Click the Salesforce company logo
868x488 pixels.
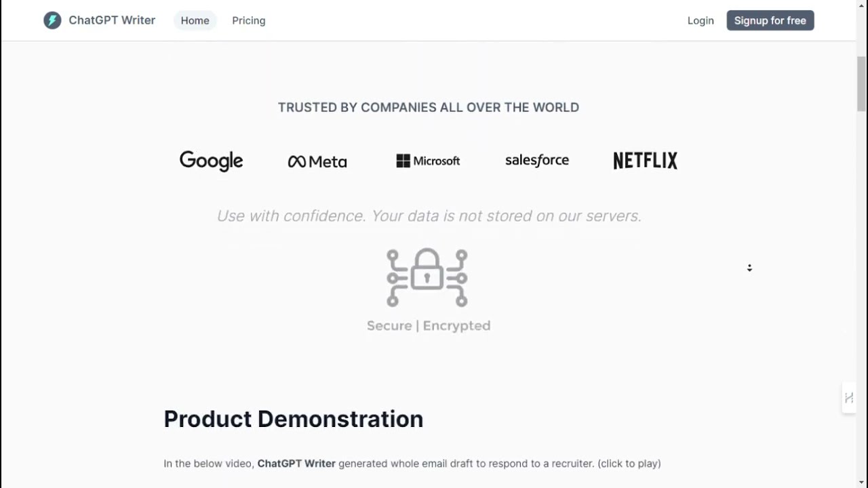[537, 161]
